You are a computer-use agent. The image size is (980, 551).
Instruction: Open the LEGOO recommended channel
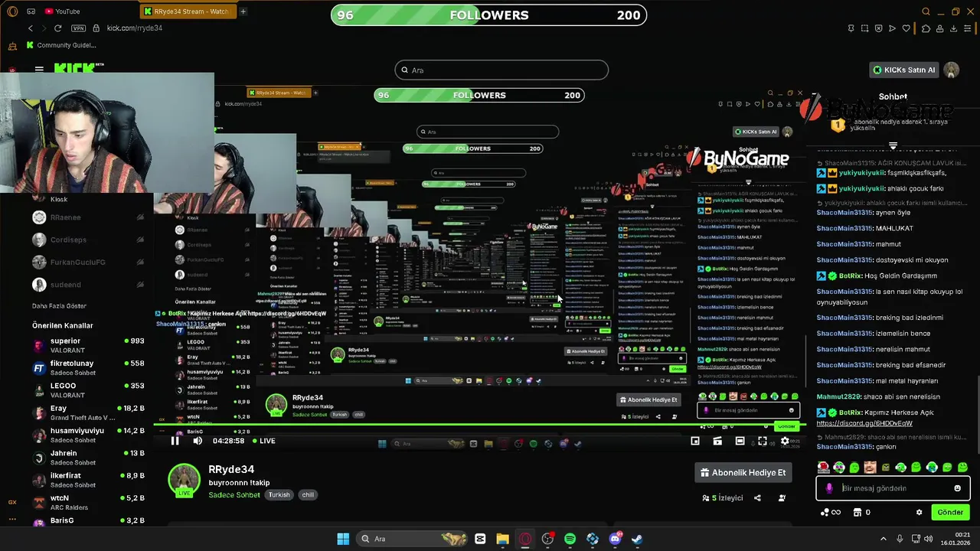(88, 390)
